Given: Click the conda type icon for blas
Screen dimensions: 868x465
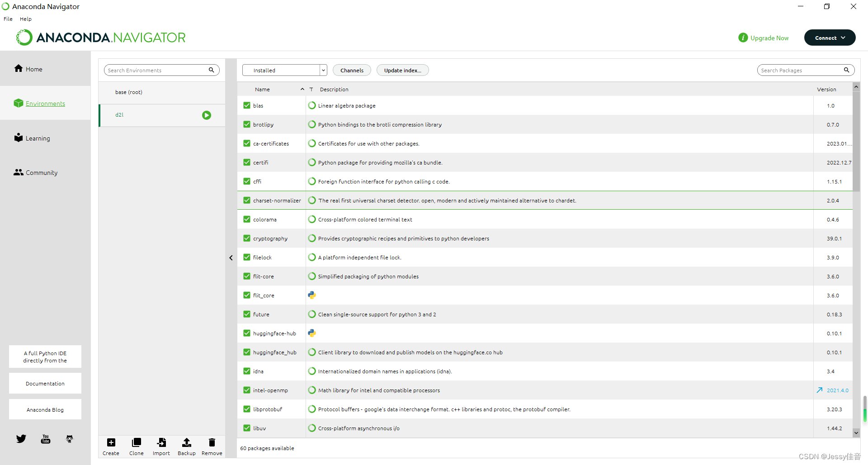Looking at the screenshot, I should [312, 105].
